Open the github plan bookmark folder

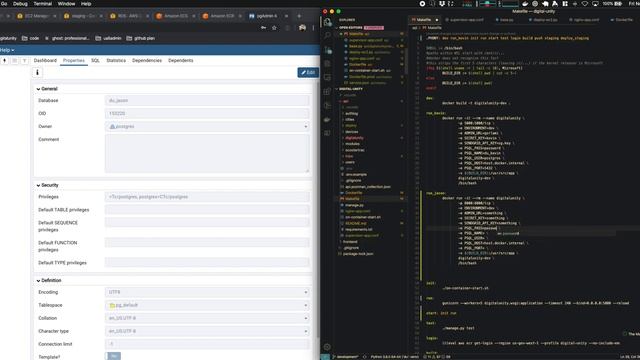[x=140, y=38]
